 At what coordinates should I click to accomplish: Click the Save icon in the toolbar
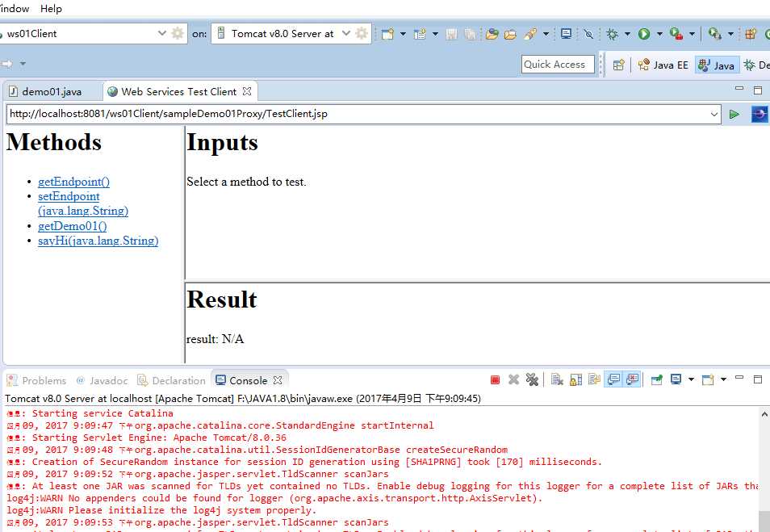click(x=451, y=34)
